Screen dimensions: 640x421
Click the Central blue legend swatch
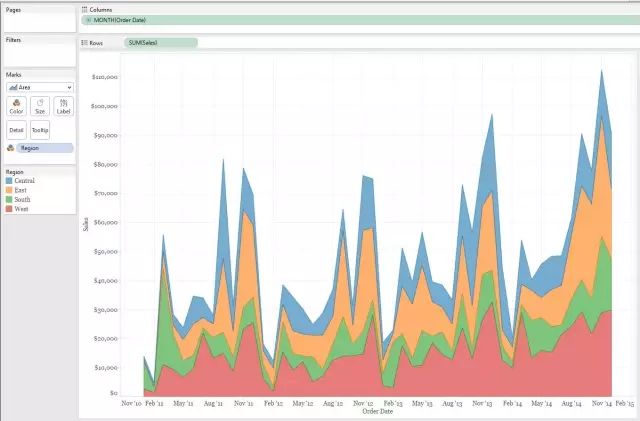9,180
